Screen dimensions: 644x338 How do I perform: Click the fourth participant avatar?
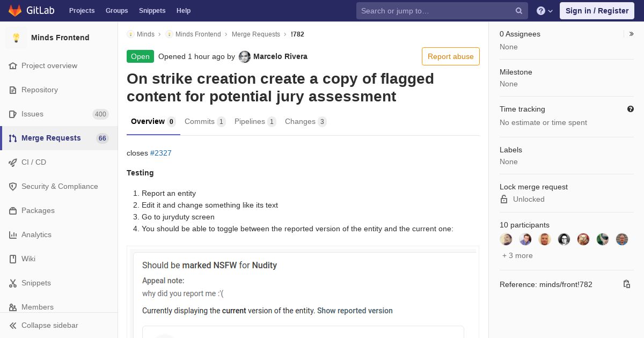564,239
